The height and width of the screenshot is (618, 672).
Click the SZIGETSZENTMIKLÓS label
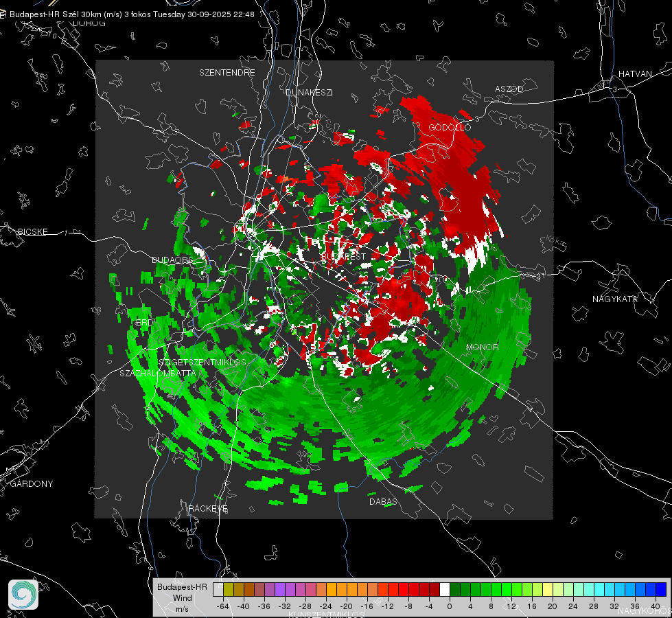[x=202, y=362]
